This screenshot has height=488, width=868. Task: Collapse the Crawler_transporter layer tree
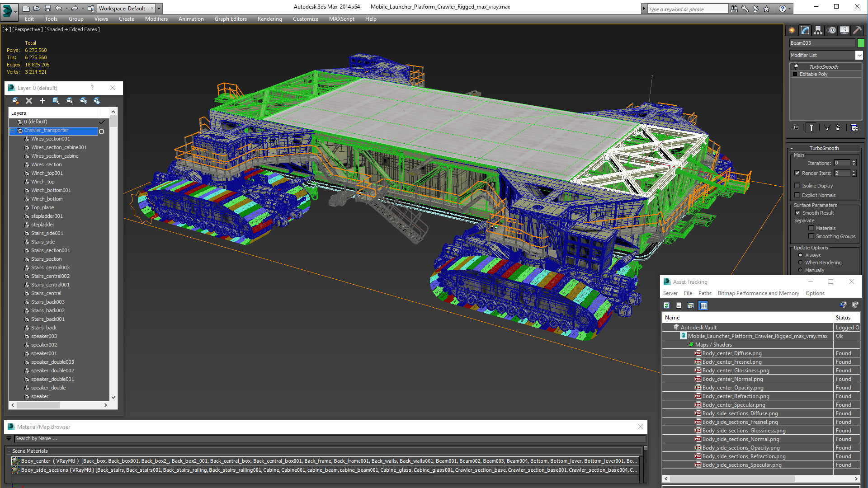click(x=13, y=131)
